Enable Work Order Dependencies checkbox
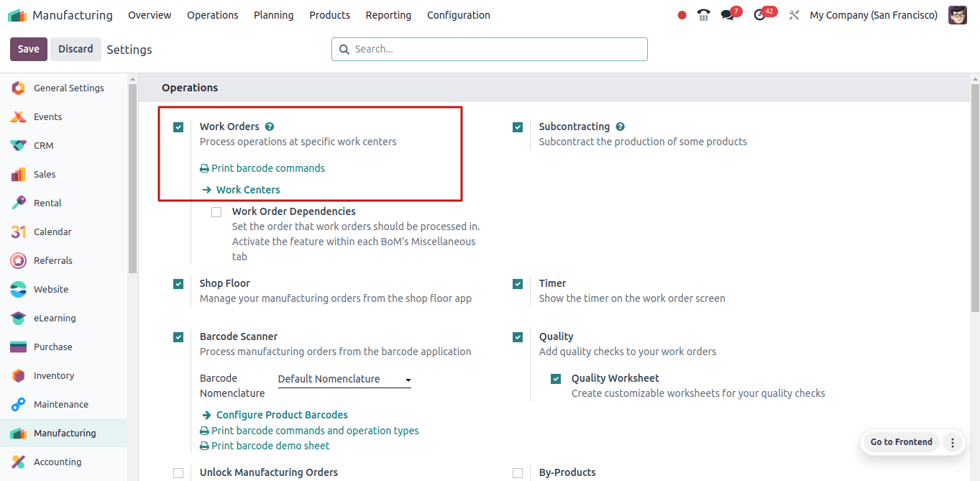This screenshot has height=481, width=980. coord(216,212)
